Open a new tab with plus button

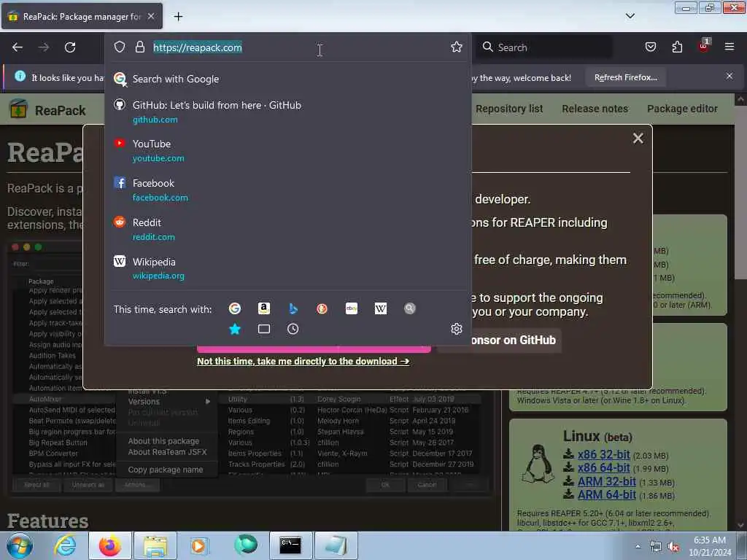(x=178, y=17)
